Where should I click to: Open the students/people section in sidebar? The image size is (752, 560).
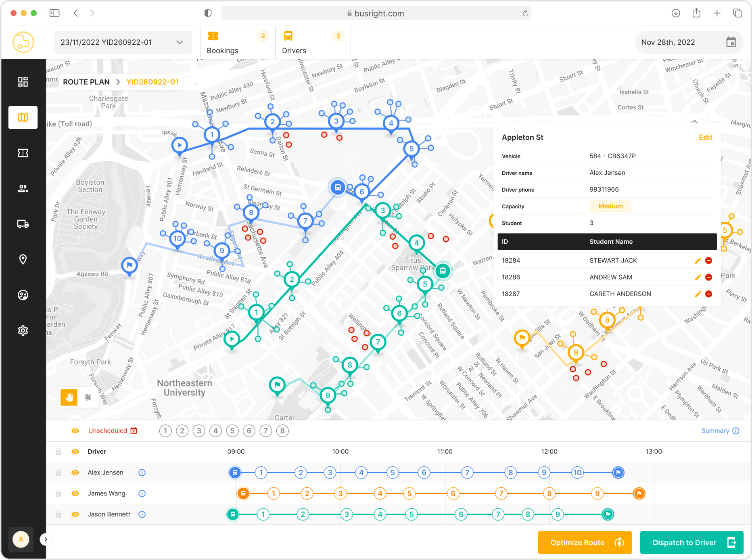(23, 188)
